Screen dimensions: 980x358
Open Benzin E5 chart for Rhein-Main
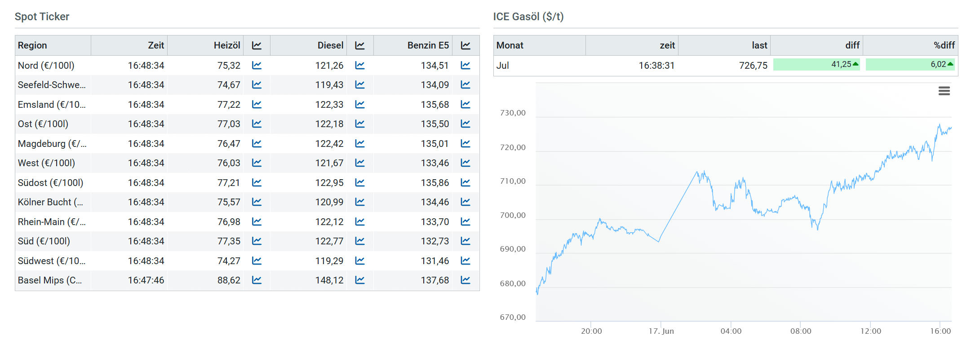point(466,222)
